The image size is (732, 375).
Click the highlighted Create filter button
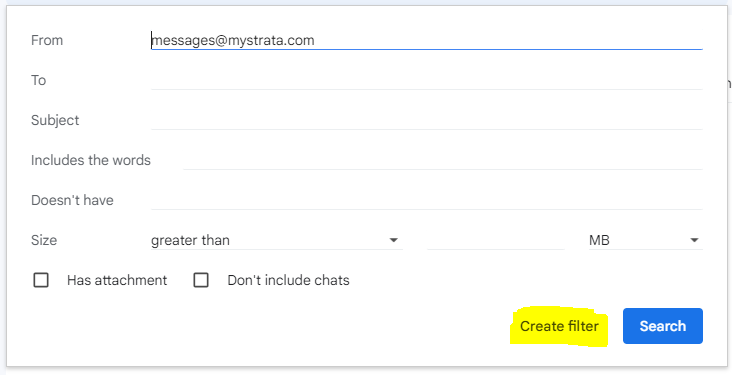coord(559,326)
